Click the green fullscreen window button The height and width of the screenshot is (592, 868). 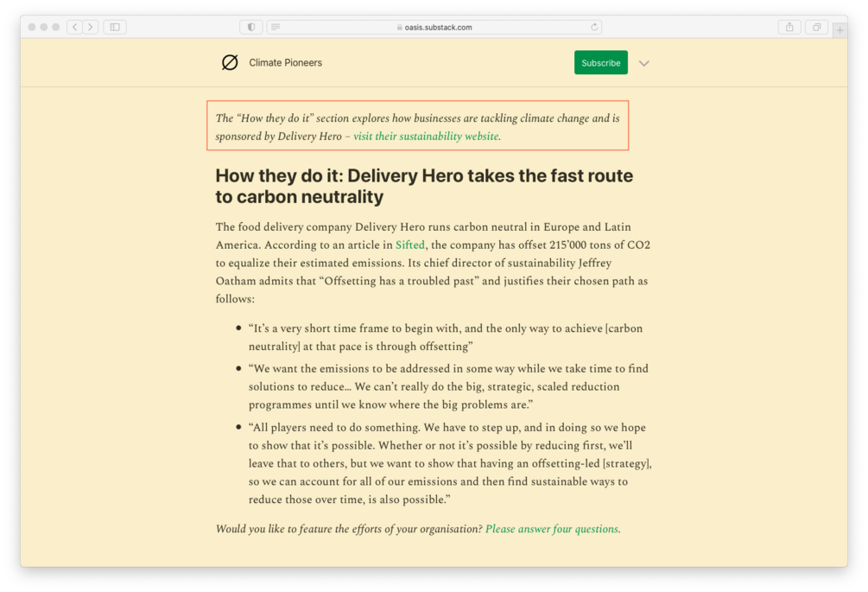point(56,27)
